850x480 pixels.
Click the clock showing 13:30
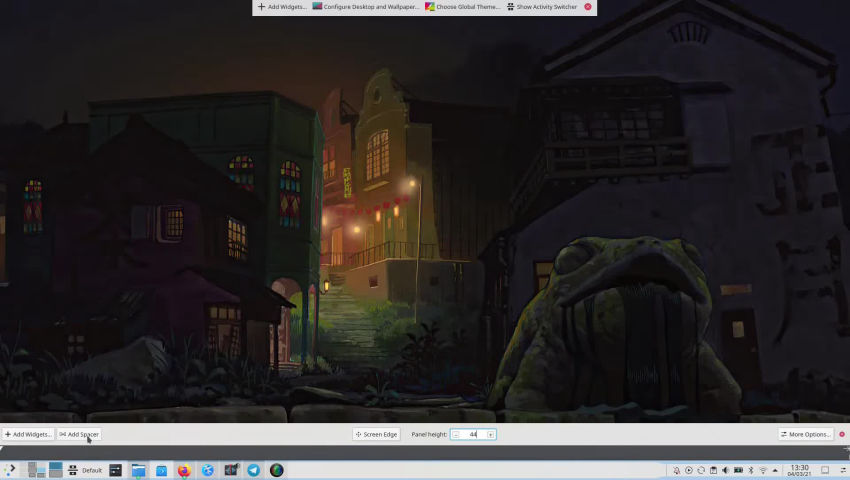800,470
